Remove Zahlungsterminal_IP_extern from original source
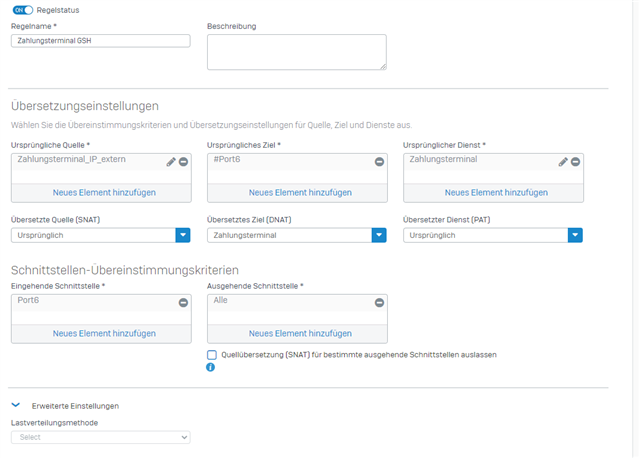640x458 pixels. point(184,162)
